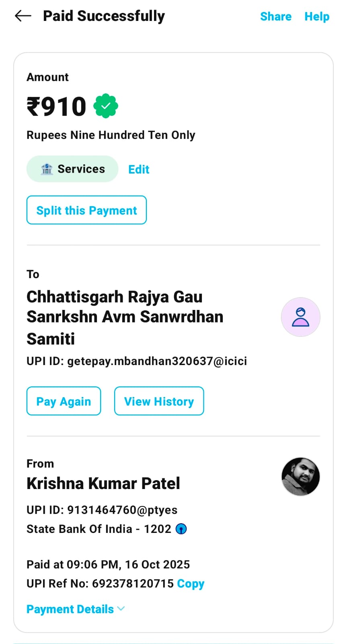Screen dimensions: 347x644
Task: Edit the Services category
Action: click(x=139, y=169)
